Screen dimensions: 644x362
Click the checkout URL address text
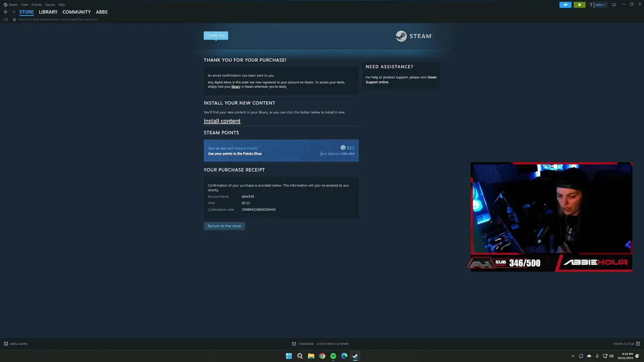pos(58,19)
